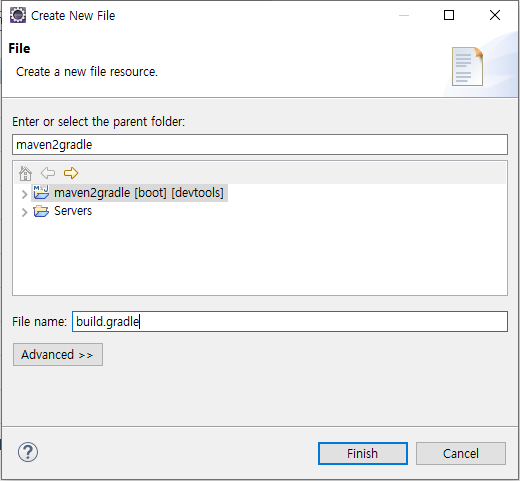Click the Back arrow in folder navigator

pyautogui.click(x=48, y=173)
